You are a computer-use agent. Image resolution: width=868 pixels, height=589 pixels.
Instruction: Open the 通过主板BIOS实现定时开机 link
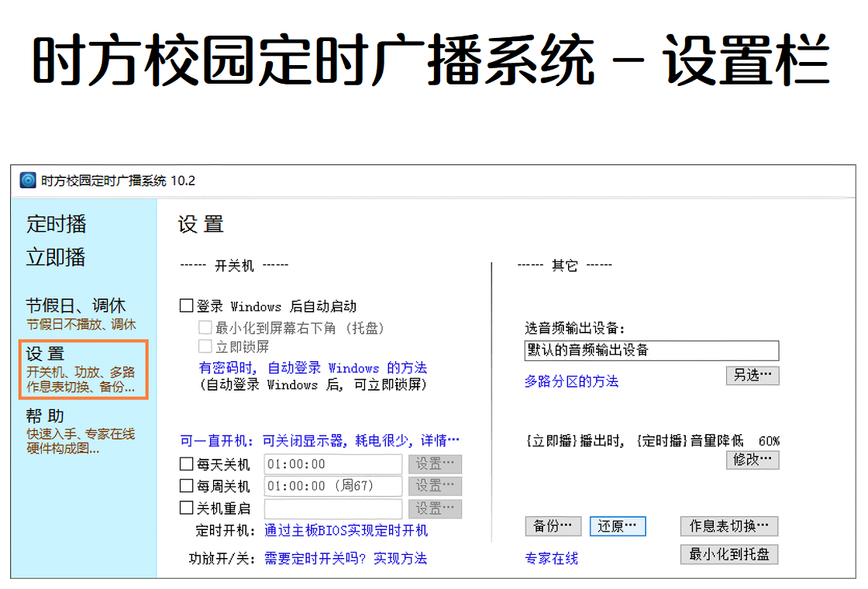(x=346, y=531)
